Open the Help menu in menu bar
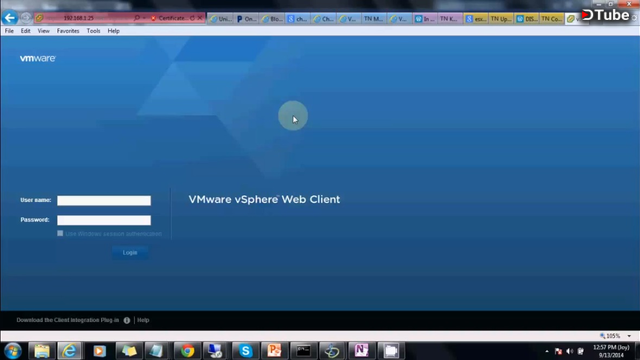 113,31
